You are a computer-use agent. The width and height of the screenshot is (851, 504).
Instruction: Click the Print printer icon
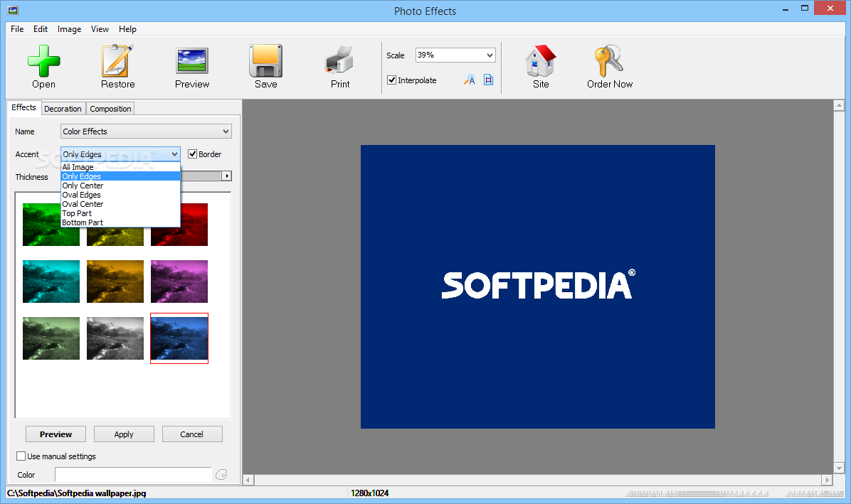(x=339, y=60)
